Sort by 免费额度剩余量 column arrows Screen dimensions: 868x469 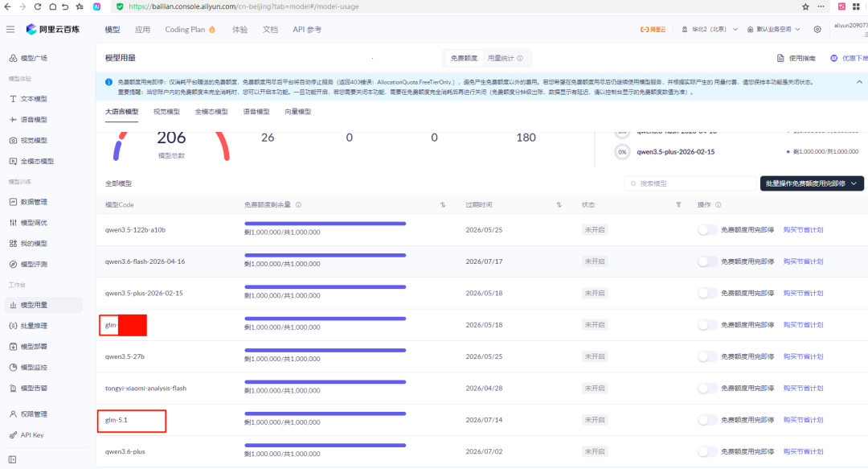pyautogui.click(x=443, y=204)
